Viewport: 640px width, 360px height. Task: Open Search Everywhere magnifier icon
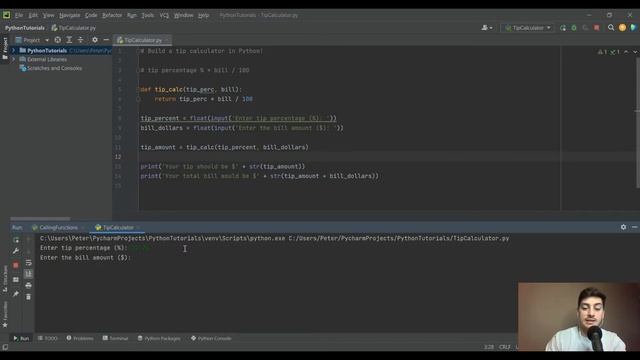click(x=611, y=28)
